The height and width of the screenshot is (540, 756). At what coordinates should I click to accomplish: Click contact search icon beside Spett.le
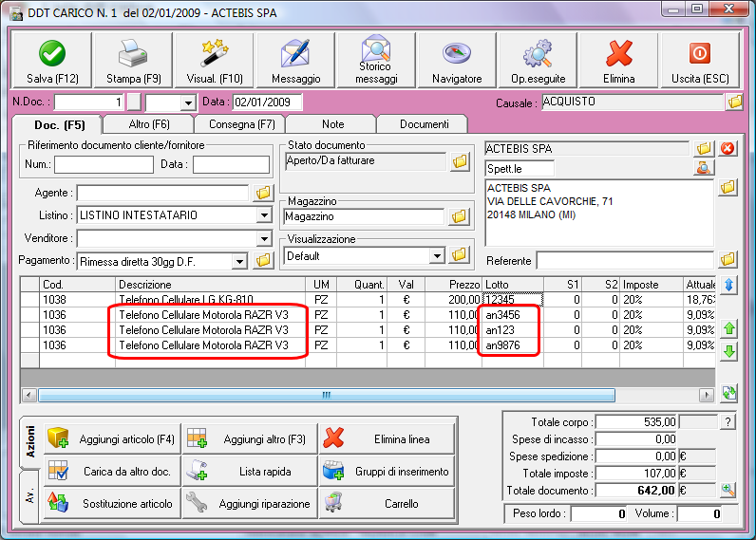pos(704,168)
